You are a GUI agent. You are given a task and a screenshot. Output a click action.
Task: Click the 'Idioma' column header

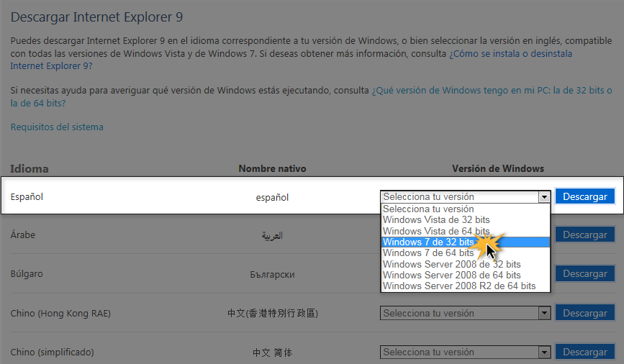pos(30,168)
